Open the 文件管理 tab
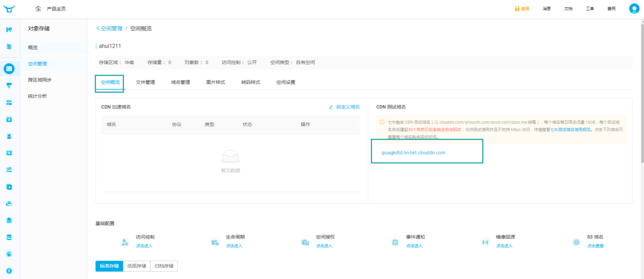 (145, 82)
